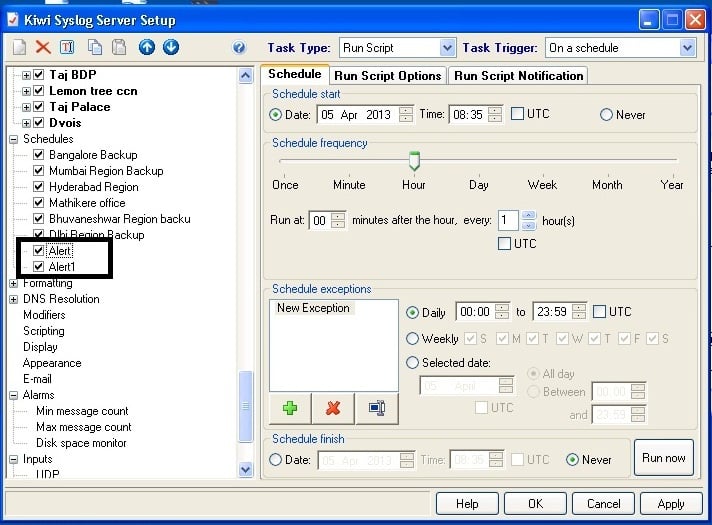Click the New item toolbar icon

click(x=19, y=47)
